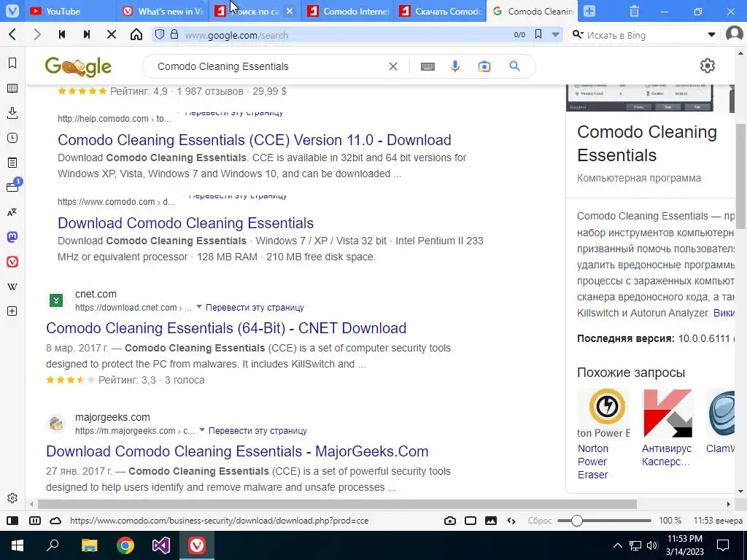Go to the home page
The height and width of the screenshot is (560, 747).
tap(136, 34)
